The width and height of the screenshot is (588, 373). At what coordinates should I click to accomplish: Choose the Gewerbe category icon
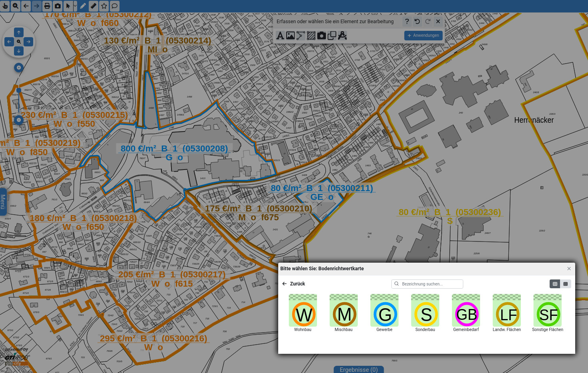click(x=384, y=313)
